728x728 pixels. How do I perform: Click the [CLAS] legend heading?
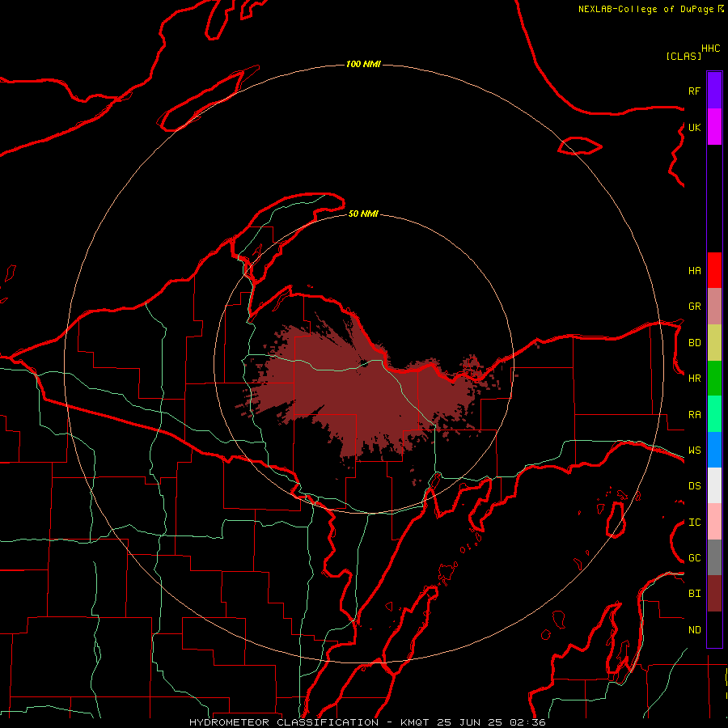click(684, 56)
